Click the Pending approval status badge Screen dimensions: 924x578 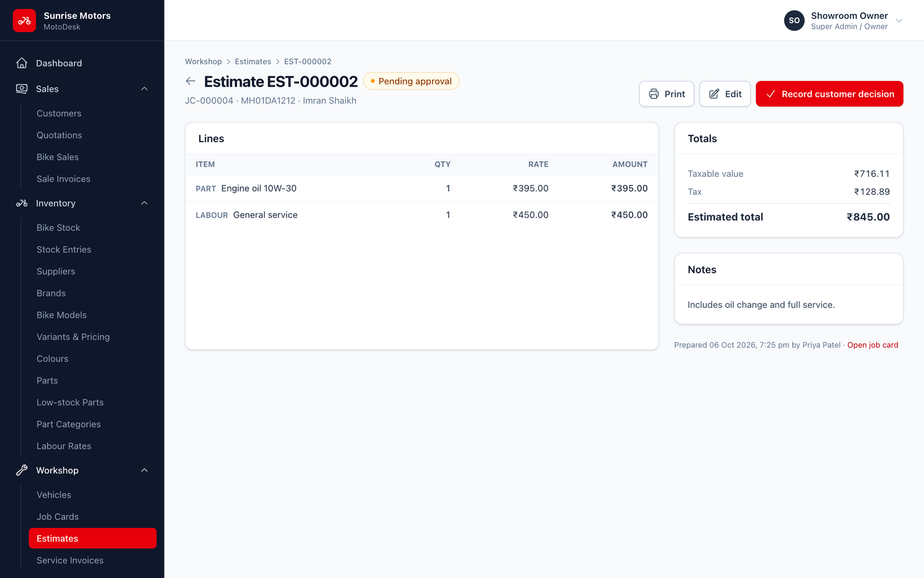[x=411, y=81]
